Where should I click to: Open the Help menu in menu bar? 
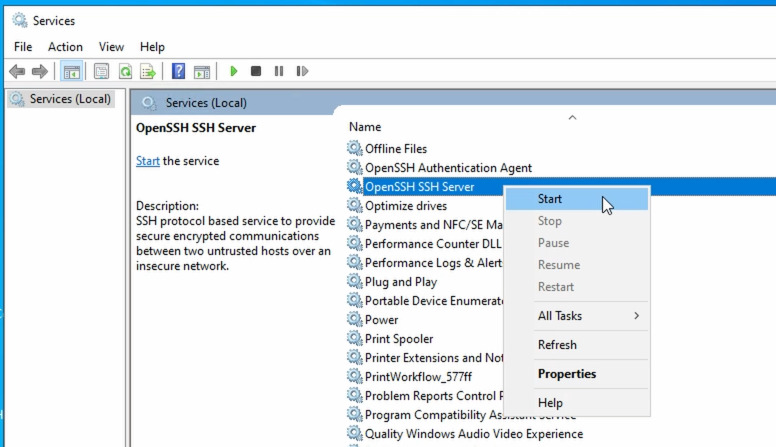point(152,47)
